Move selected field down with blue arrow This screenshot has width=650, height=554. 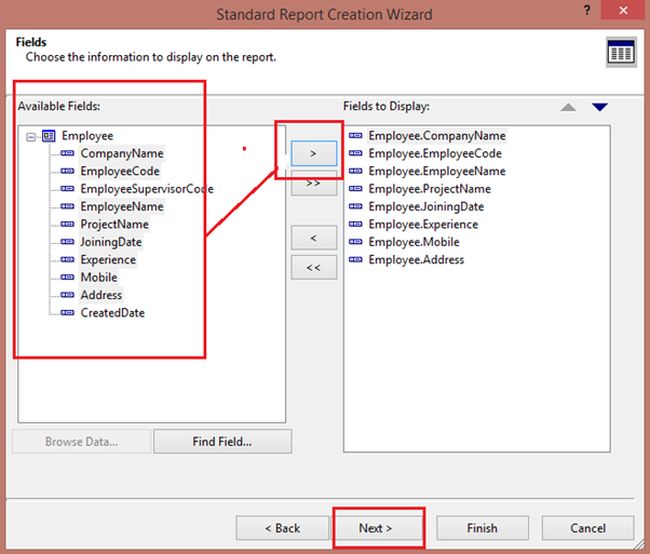click(x=600, y=107)
